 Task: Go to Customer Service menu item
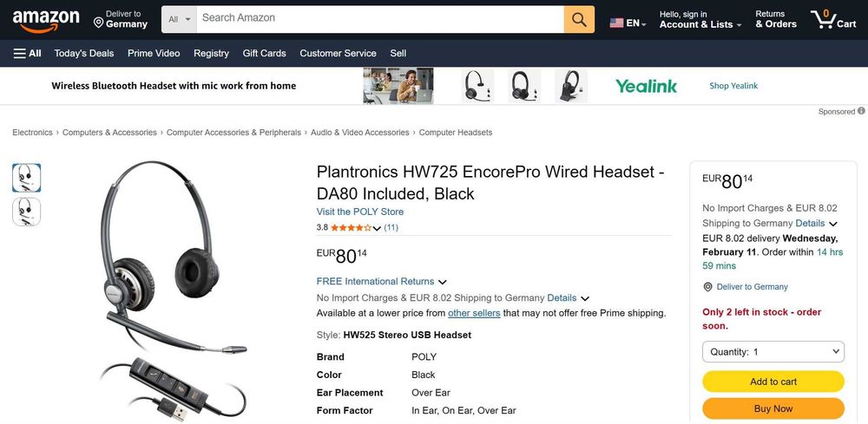[338, 53]
